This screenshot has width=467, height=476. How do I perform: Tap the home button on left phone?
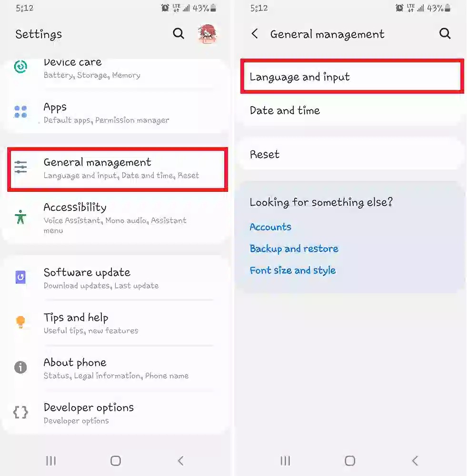coord(116,460)
